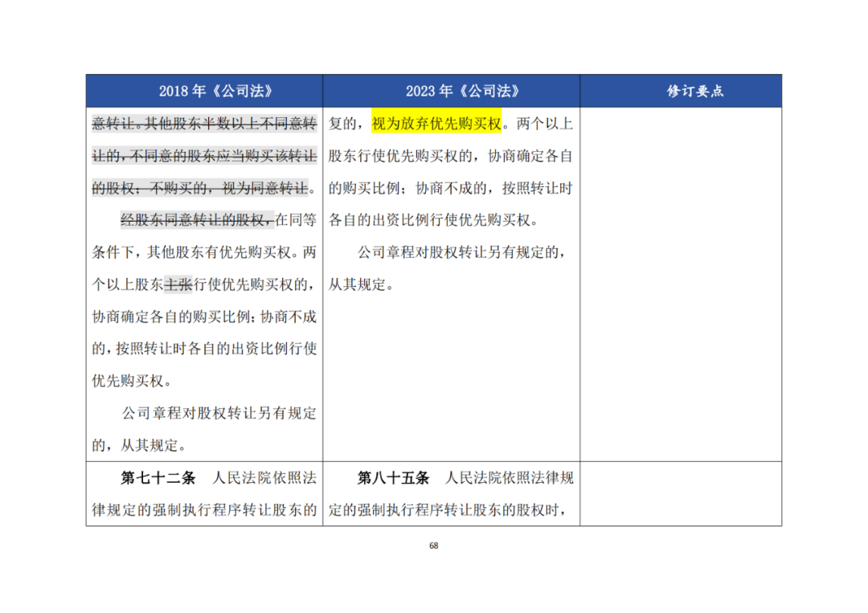Click the header cell 2023 年《公司法》
The image size is (868, 613).
click(x=451, y=92)
